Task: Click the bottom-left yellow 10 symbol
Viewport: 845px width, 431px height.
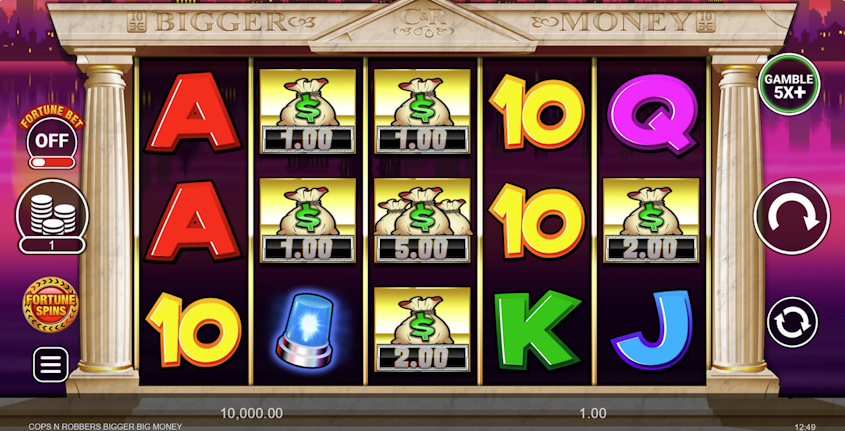Action: point(194,330)
